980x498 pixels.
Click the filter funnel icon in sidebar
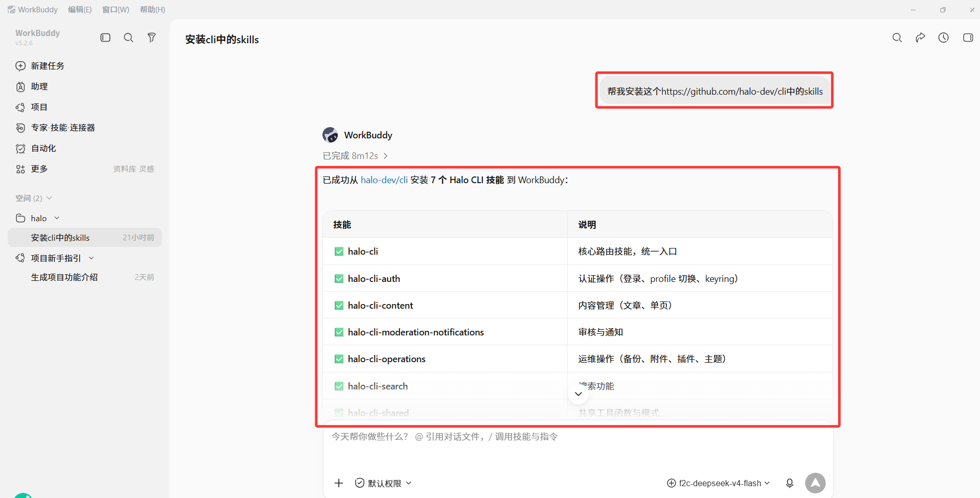152,38
